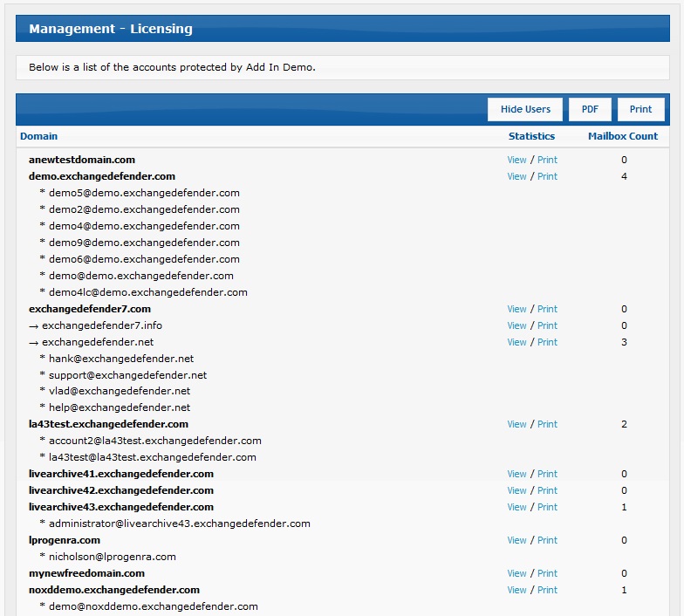
Task: Click the Hide Users button
Action: coord(525,109)
